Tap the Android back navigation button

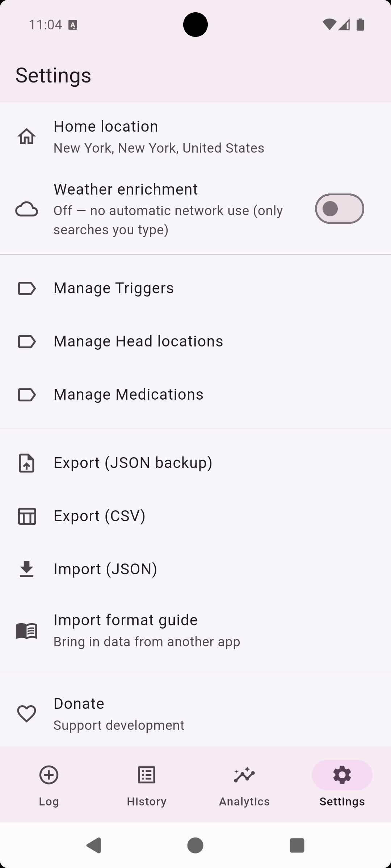[94, 845]
